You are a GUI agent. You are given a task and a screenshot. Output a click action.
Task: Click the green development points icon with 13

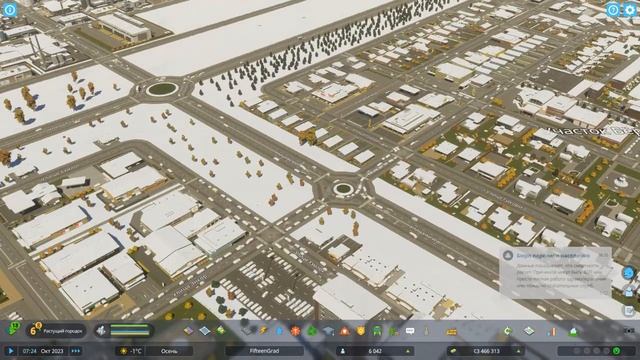(x=14, y=329)
